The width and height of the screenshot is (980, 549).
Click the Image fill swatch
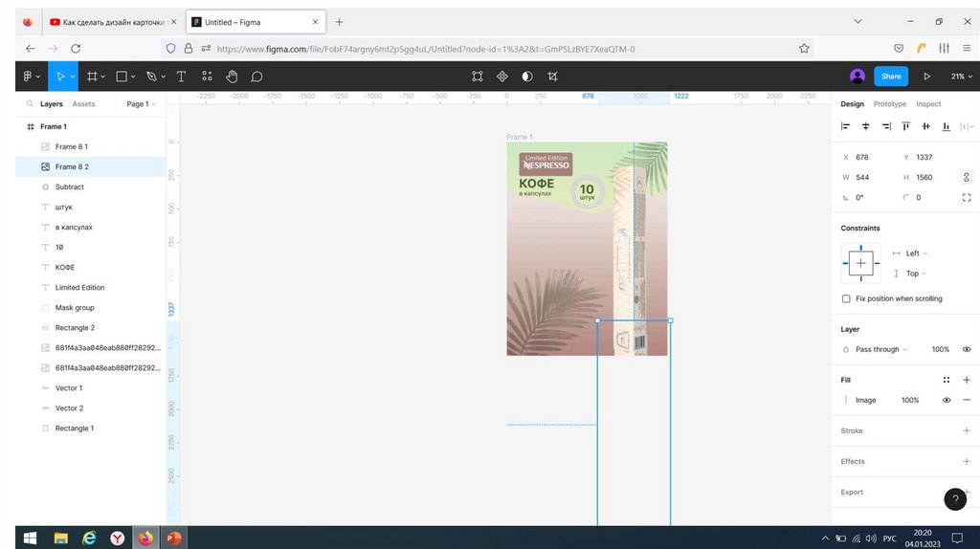pos(846,401)
